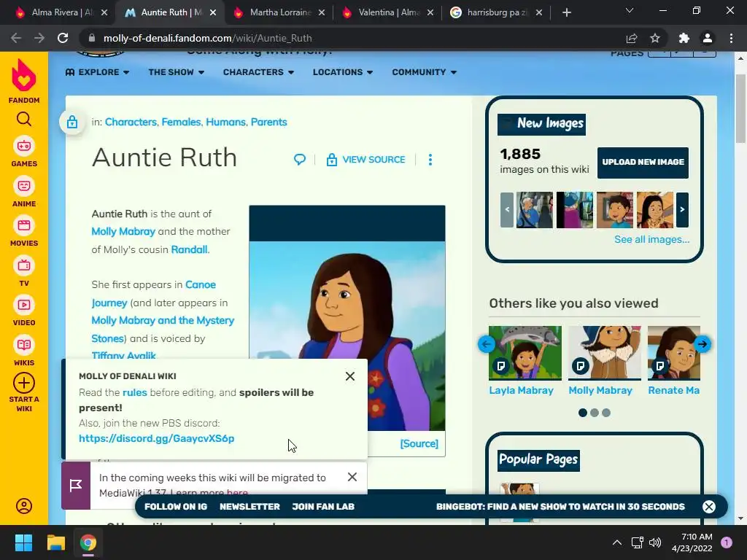The width and height of the screenshot is (747, 560).
Task: Share this page via address bar icon
Action: [632, 38]
